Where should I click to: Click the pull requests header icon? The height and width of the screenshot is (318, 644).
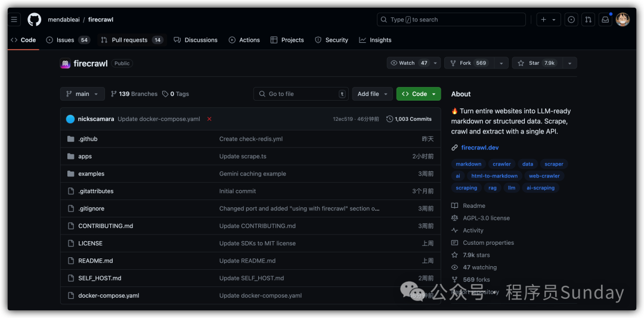click(588, 20)
